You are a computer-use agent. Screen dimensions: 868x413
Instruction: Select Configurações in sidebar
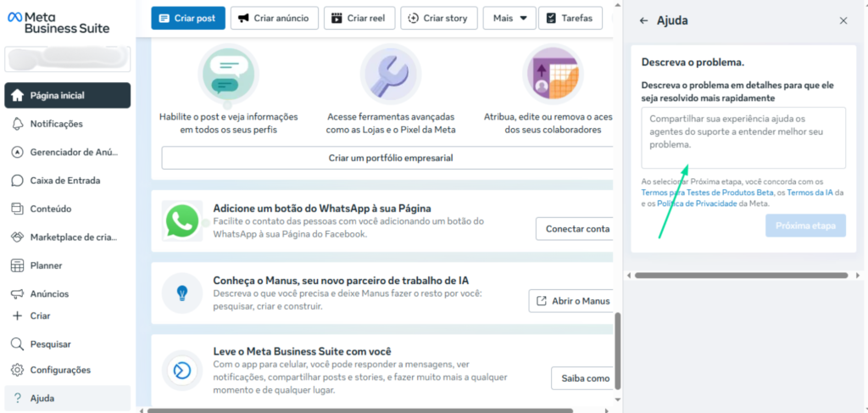[x=68, y=369]
